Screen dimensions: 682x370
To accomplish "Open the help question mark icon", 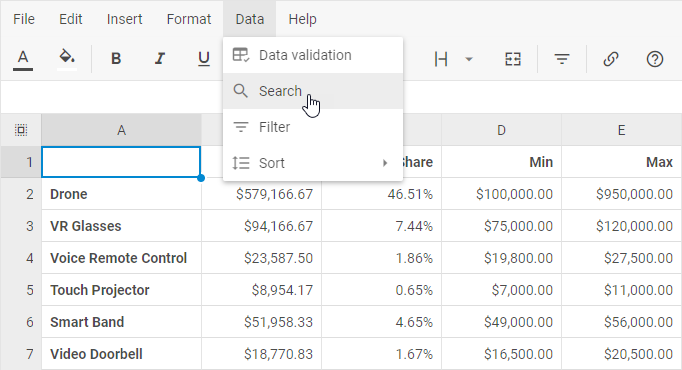I will [655, 59].
